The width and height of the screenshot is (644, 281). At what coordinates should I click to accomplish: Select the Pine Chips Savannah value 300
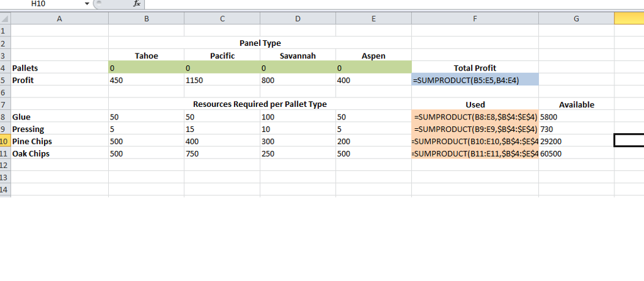(x=297, y=141)
